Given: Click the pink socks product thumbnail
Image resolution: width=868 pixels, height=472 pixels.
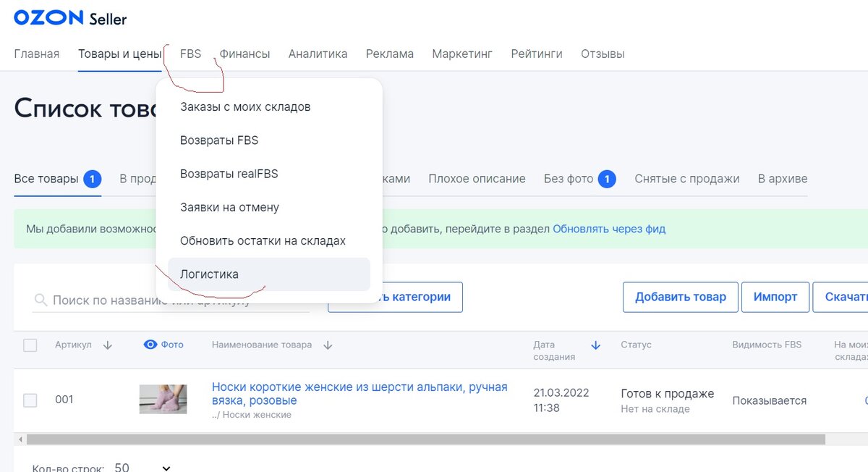Looking at the screenshot, I should [163, 400].
